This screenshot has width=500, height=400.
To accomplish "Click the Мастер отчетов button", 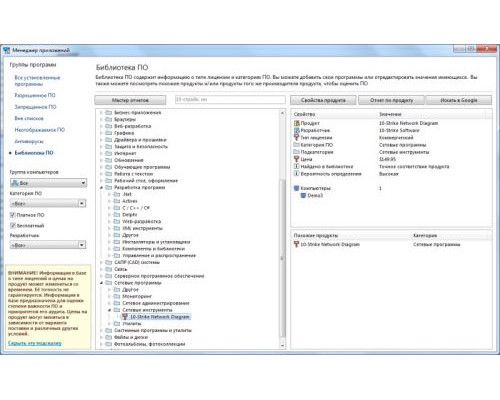I will coord(130,100).
